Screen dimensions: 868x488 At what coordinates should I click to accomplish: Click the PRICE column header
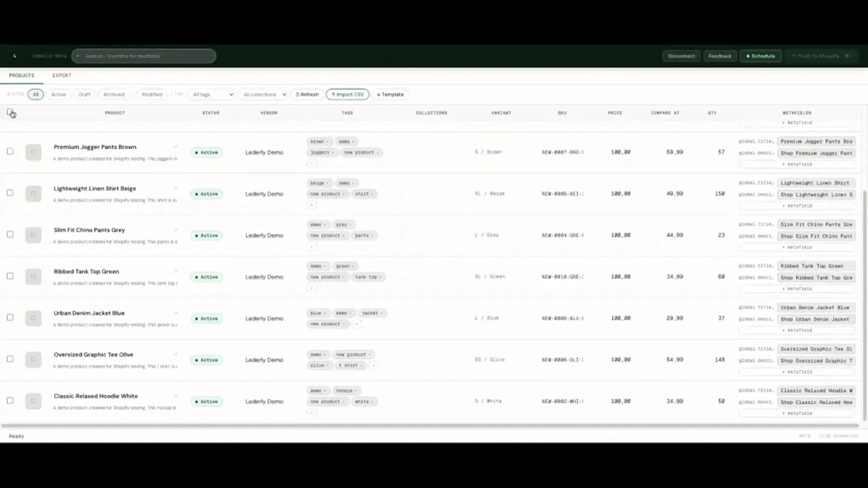click(x=615, y=113)
